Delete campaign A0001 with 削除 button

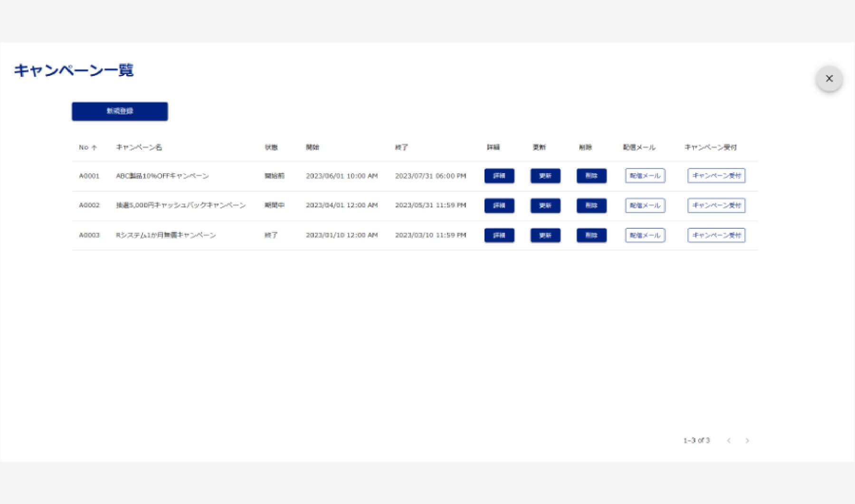point(591,176)
